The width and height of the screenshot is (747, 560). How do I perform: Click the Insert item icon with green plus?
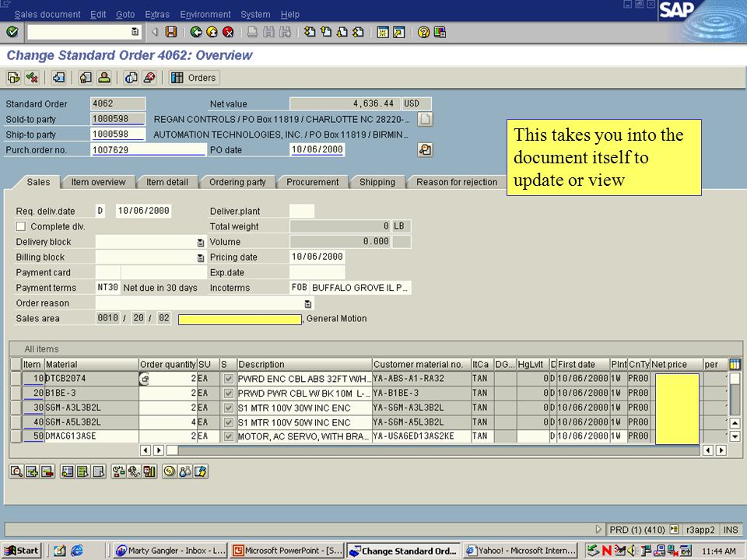coord(32,471)
